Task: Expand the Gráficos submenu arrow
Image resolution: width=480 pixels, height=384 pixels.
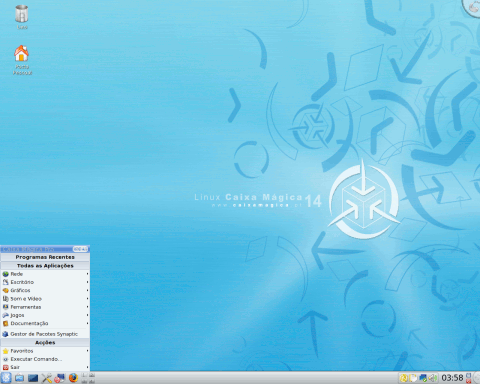Action: click(x=87, y=290)
